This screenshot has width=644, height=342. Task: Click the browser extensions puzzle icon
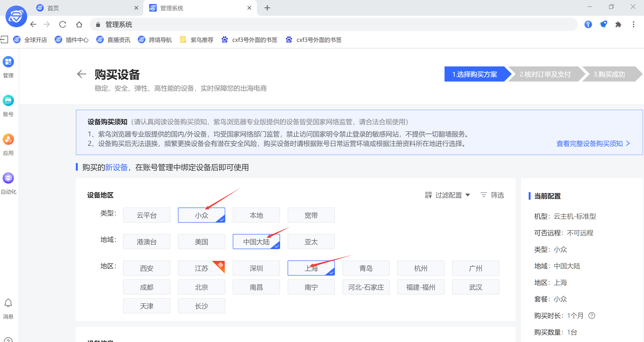pyautogui.click(x=618, y=25)
